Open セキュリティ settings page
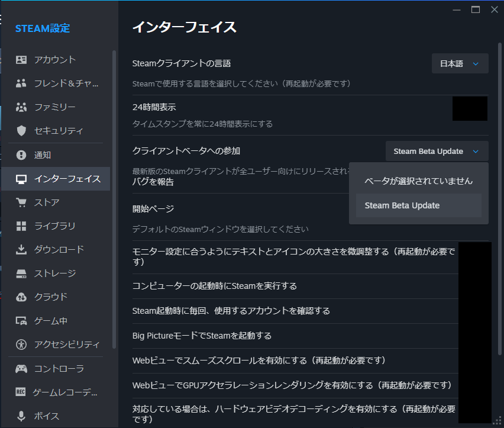504x428 pixels. 56,131
